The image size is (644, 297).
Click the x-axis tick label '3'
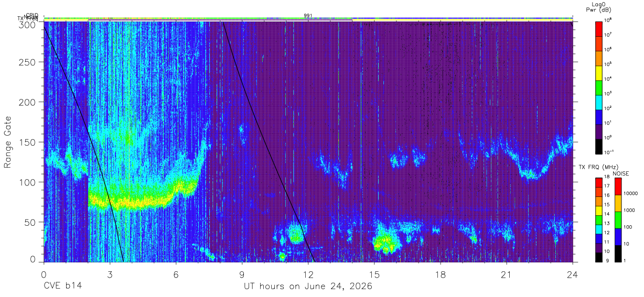(x=110, y=274)
